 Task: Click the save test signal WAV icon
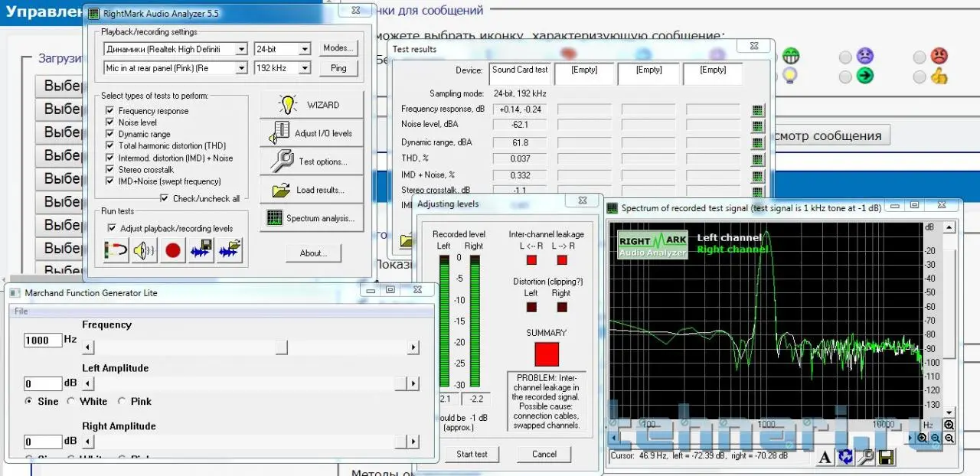click(201, 251)
